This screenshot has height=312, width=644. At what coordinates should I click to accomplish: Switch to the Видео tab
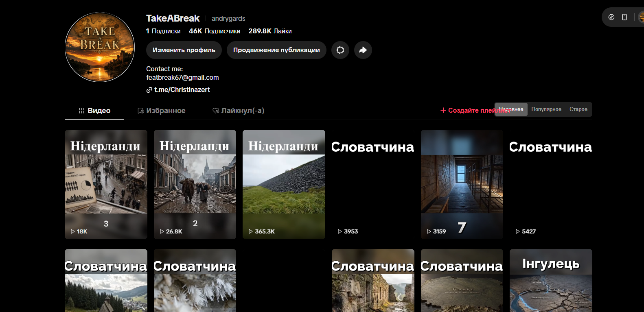tap(94, 111)
